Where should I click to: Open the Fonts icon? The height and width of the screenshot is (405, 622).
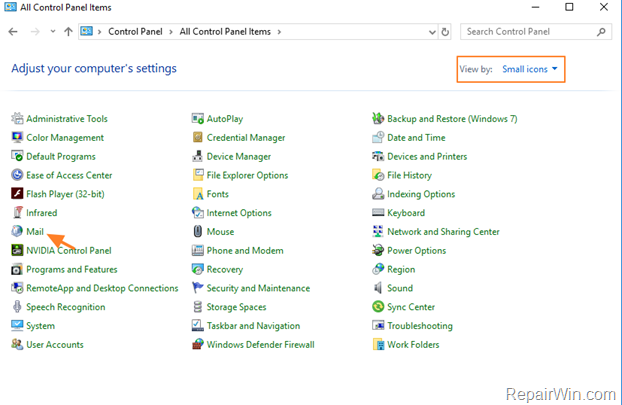pos(198,194)
